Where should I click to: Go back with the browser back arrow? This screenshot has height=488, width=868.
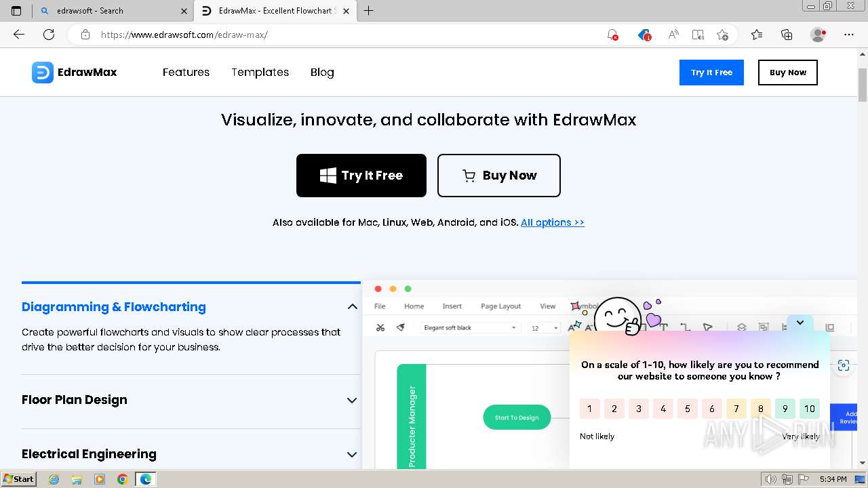tap(19, 35)
